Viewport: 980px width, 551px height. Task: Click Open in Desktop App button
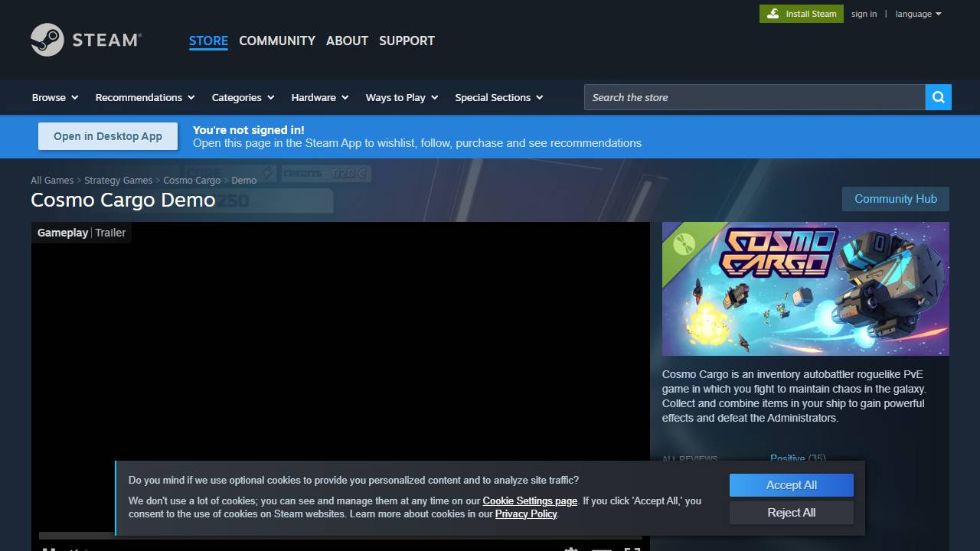(108, 136)
